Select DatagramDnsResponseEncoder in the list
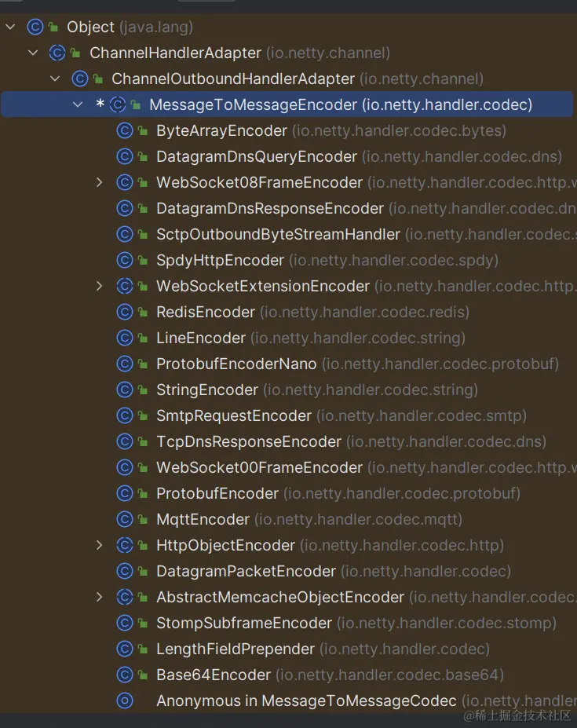The image size is (577, 728). coord(367,208)
